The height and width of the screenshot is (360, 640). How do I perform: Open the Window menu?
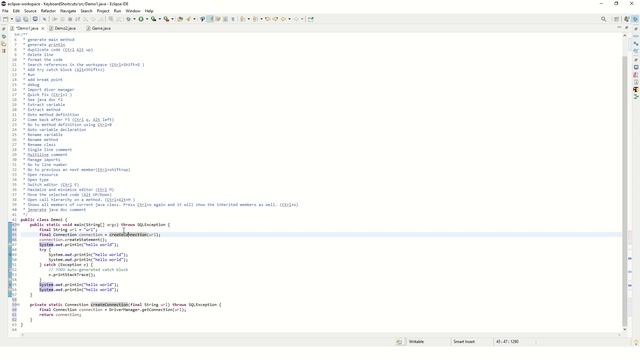133,11
